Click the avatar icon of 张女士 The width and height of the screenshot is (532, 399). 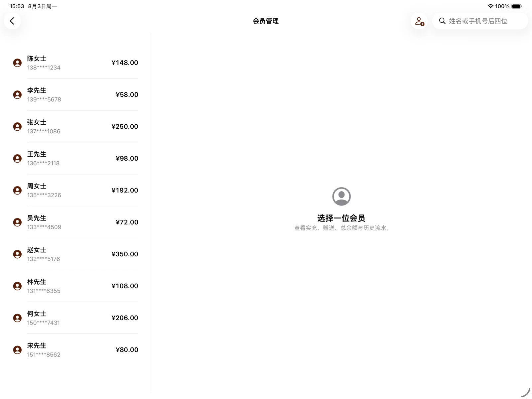point(17,127)
